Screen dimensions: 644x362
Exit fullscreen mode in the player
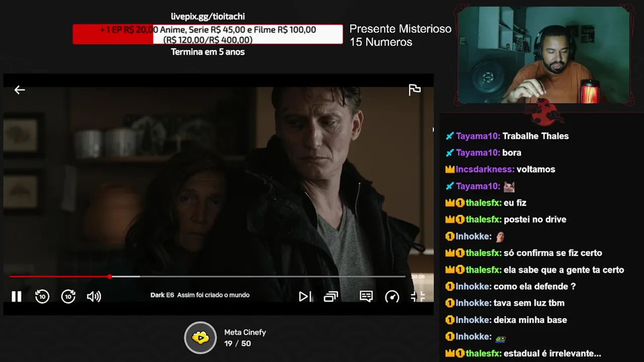418,297
